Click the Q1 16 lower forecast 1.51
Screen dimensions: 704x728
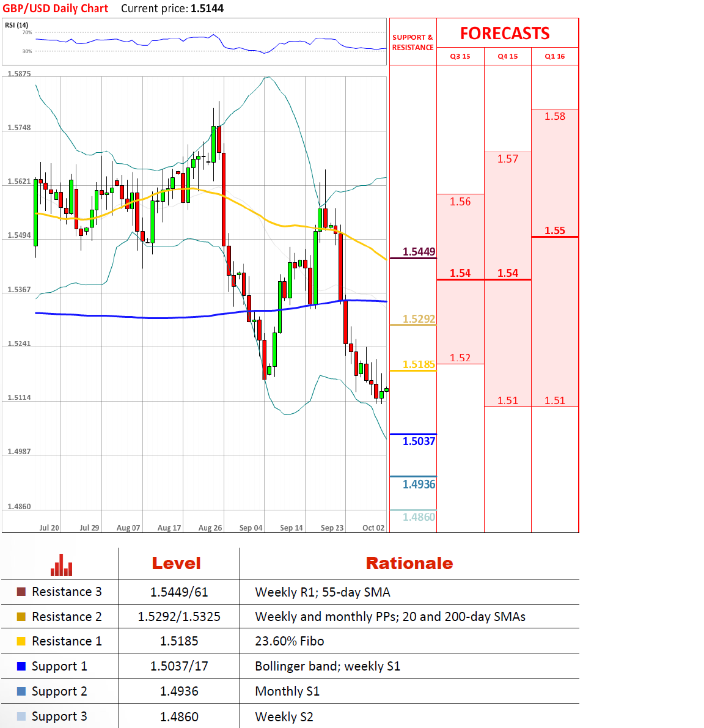[554, 400]
